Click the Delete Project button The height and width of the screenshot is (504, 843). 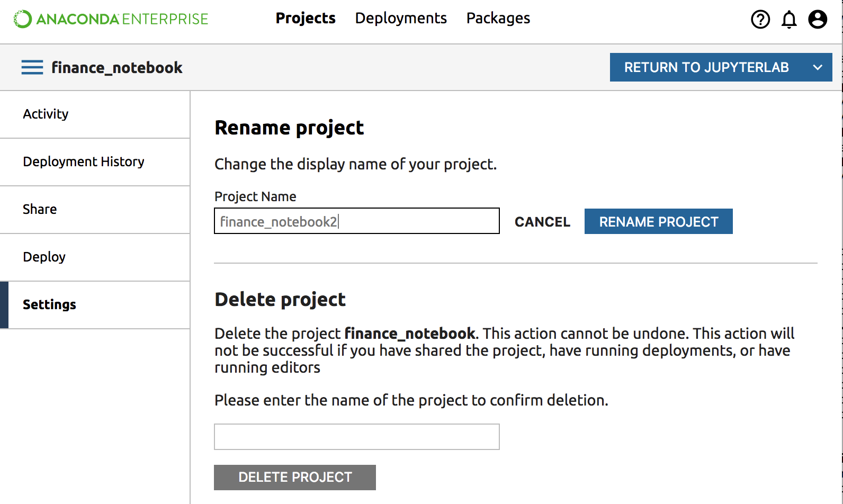(295, 478)
